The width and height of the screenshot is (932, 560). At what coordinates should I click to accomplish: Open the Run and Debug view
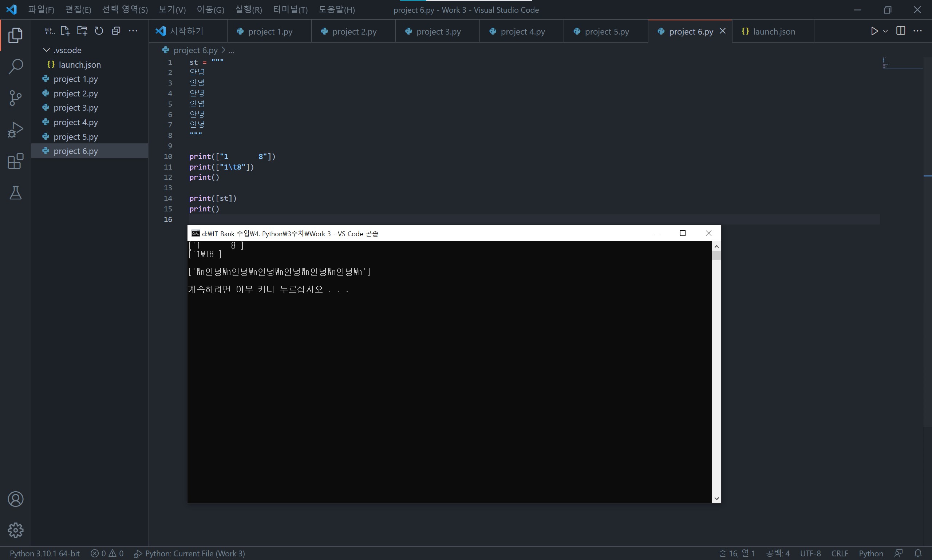16,130
